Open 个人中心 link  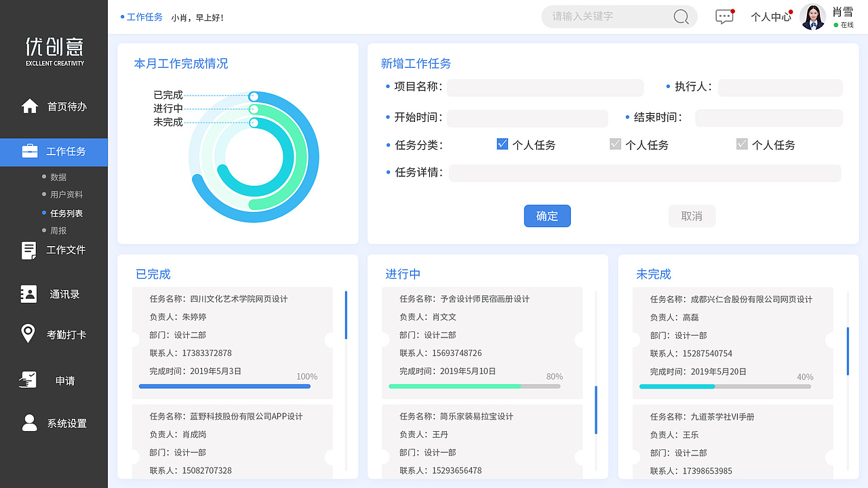(771, 17)
